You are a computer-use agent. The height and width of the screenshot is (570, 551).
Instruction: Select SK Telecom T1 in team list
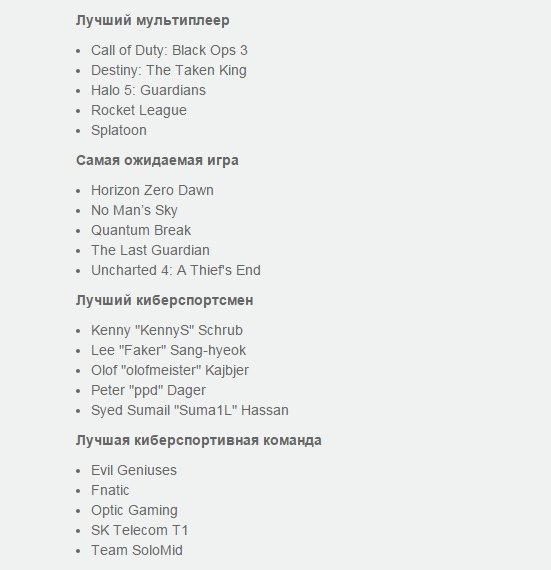[140, 530]
